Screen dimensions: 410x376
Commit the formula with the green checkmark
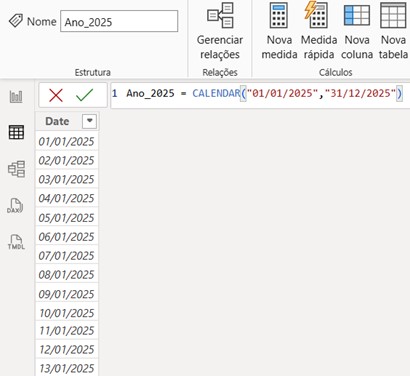tap(84, 95)
